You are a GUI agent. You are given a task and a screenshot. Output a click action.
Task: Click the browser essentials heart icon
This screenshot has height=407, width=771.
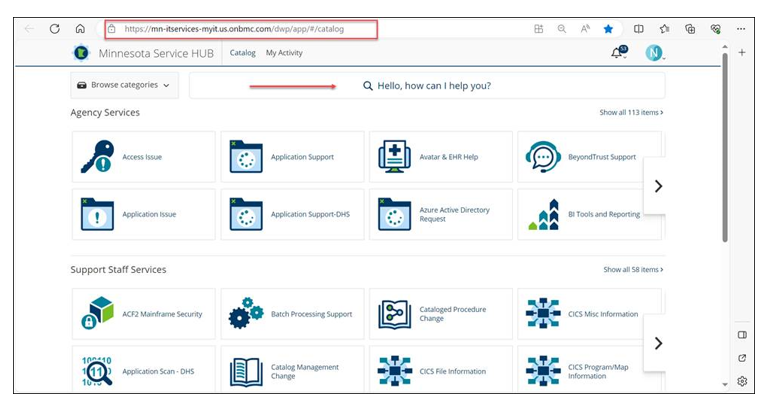pyautogui.click(x=715, y=29)
